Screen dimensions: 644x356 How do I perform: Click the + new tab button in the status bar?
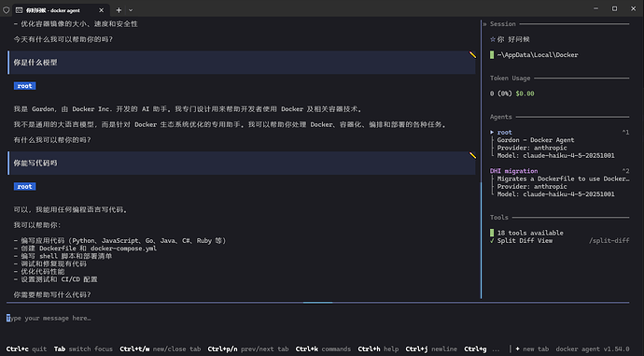point(532,349)
